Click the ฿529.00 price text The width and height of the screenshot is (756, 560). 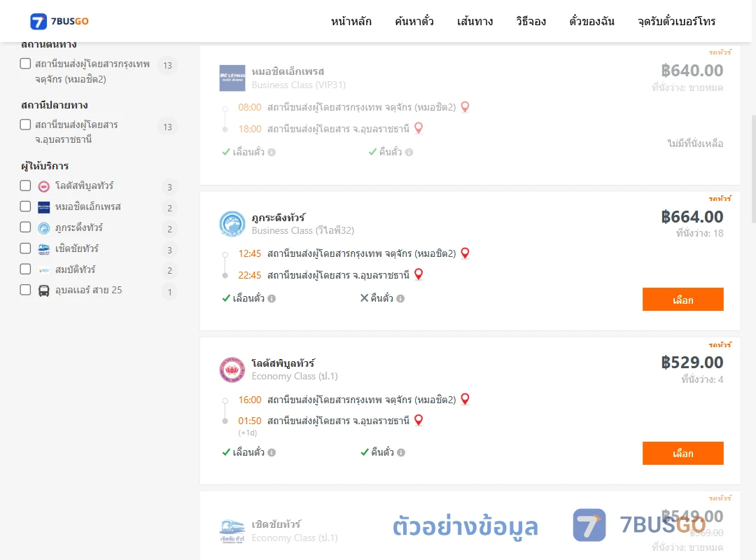[692, 362]
